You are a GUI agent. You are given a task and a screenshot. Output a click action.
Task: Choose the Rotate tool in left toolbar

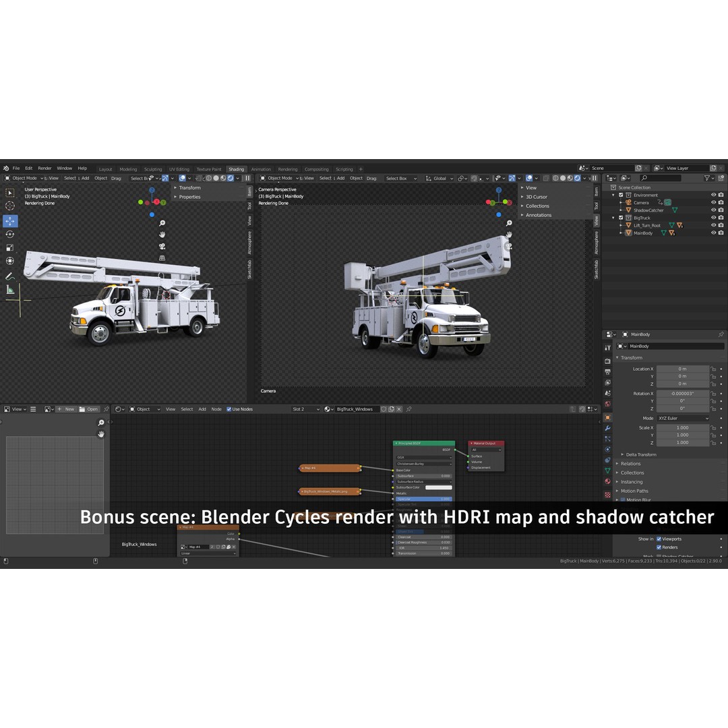[9, 235]
